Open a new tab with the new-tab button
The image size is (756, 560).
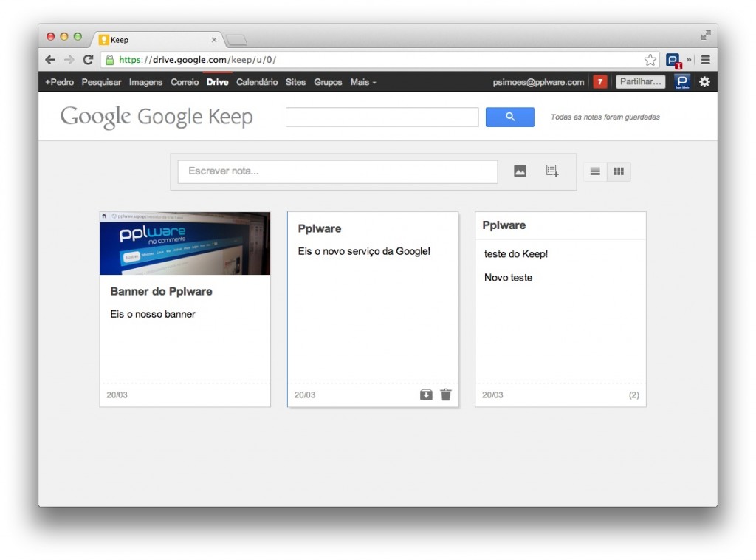tap(236, 40)
